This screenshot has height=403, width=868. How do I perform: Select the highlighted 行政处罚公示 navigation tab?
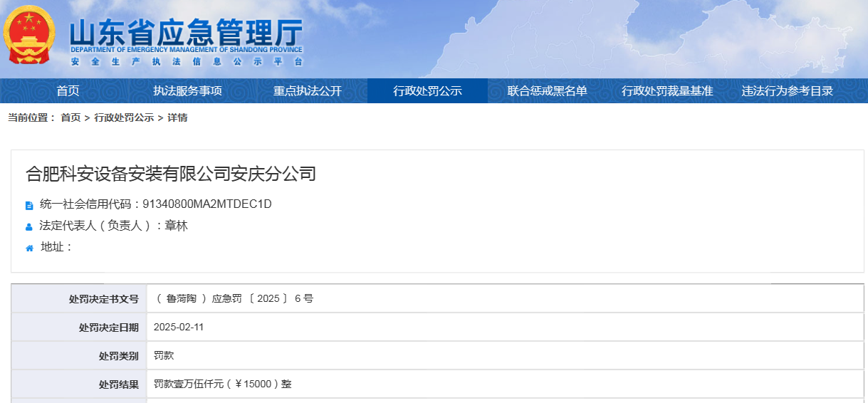click(x=427, y=91)
